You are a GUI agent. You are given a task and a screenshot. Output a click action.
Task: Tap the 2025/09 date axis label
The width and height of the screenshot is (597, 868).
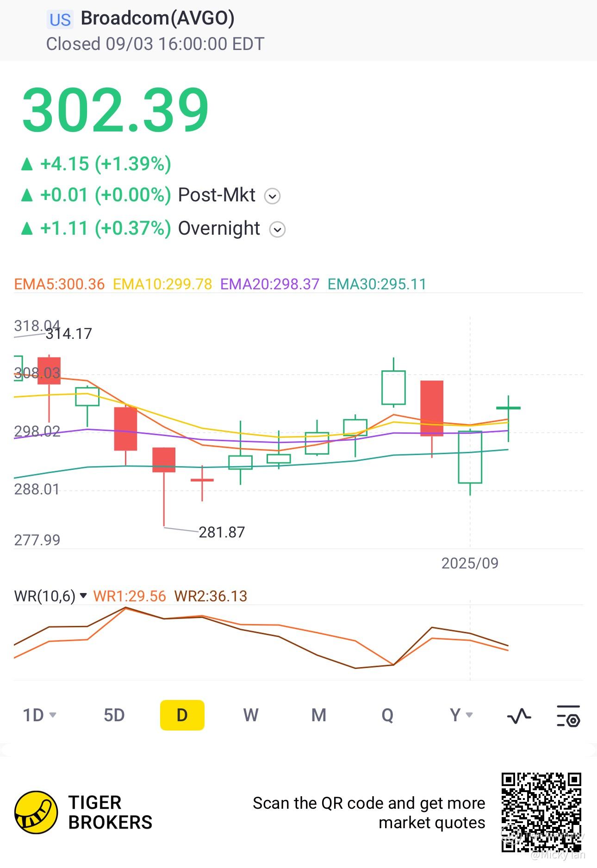click(470, 563)
